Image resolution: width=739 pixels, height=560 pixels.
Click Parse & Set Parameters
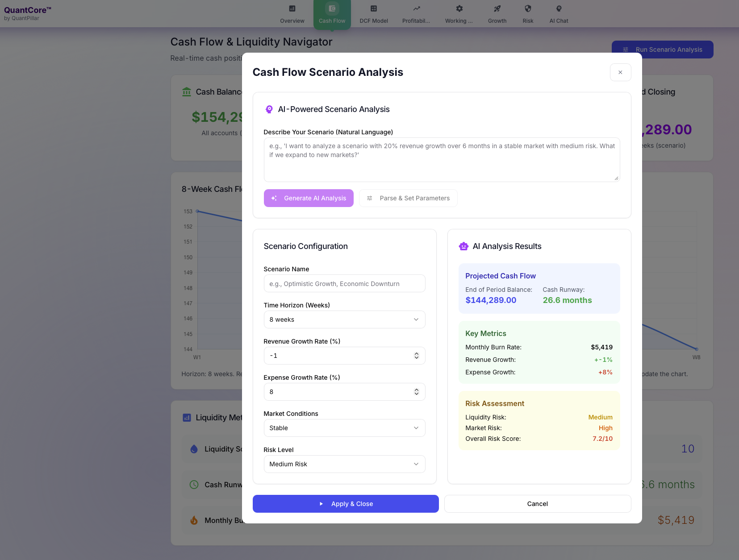[408, 198]
